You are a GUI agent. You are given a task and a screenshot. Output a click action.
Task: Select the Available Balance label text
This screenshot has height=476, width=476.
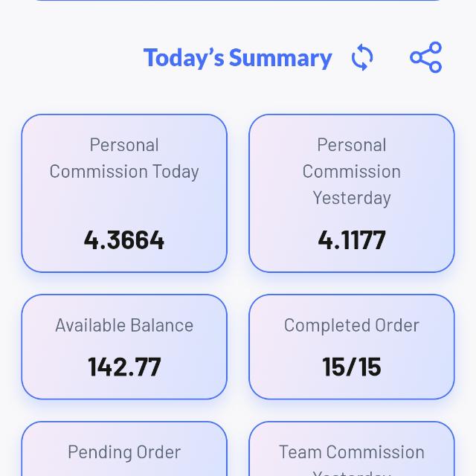pos(124,326)
